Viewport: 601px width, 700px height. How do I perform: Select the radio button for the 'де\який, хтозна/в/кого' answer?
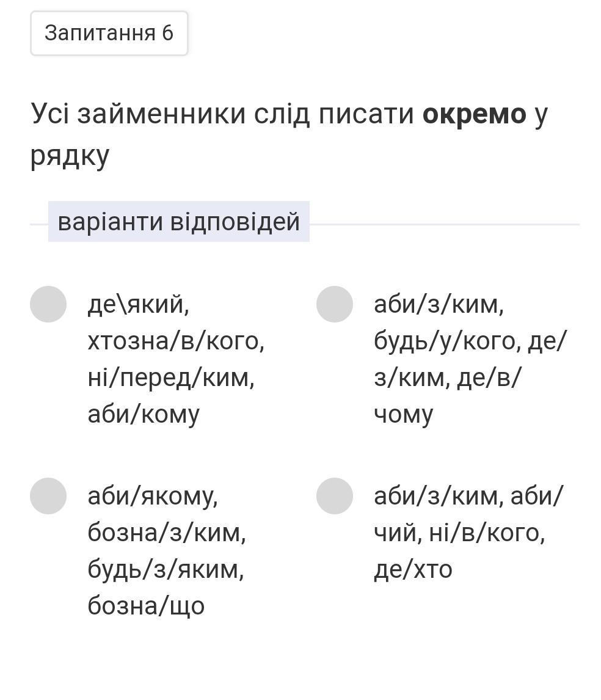point(48,304)
